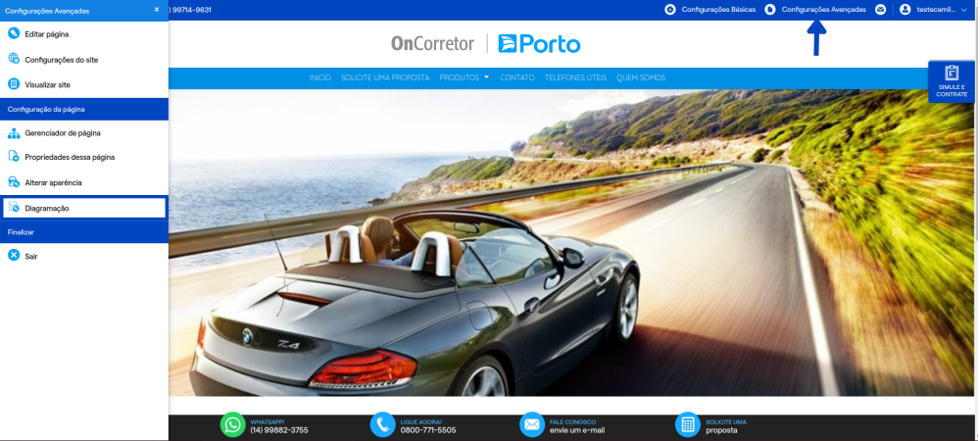
Task: Open the testecamil user account dropdown
Action: coord(934,10)
